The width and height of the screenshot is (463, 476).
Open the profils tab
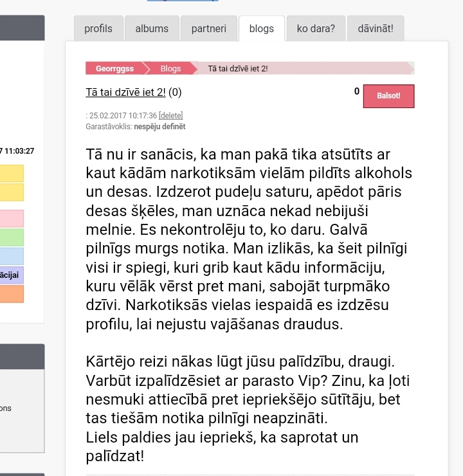coord(98,29)
